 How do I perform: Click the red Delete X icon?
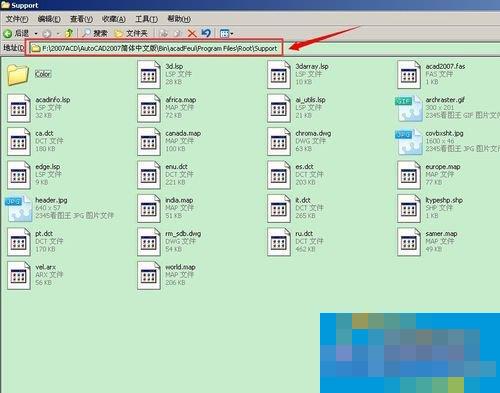(192, 33)
